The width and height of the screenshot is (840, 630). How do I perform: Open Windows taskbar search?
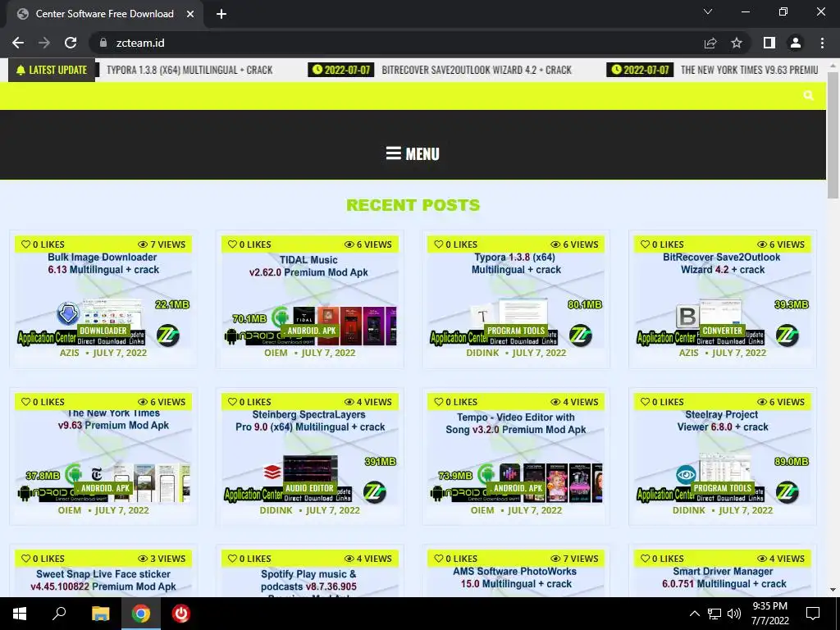point(59,614)
